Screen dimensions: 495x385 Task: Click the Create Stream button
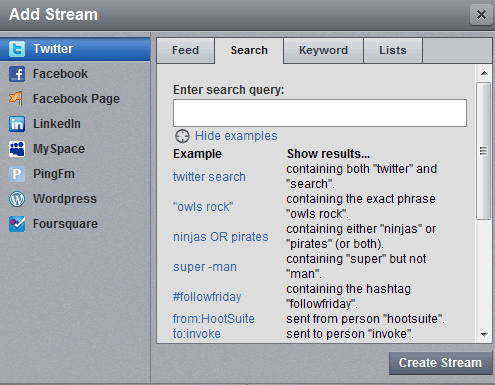click(x=440, y=363)
